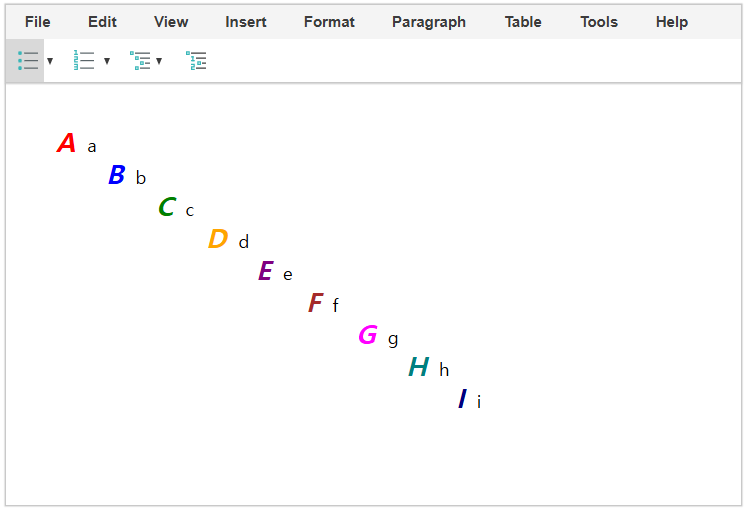745x509 pixels.
Task: Click the brown F list marker
Action: 316,302
